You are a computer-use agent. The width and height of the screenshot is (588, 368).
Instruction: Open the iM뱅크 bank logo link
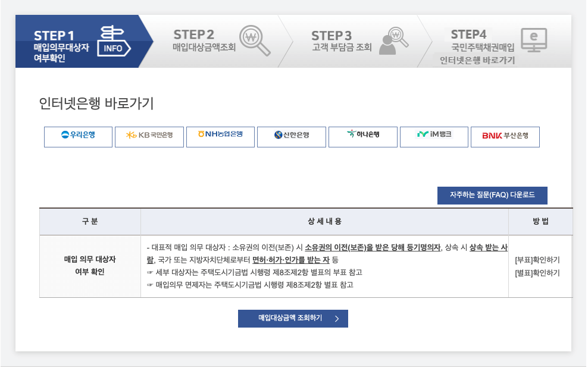(434, 137)
